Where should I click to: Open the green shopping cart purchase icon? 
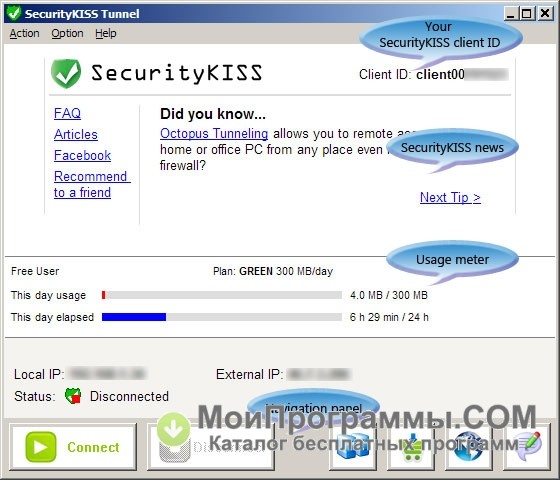(x=411, y=446)
